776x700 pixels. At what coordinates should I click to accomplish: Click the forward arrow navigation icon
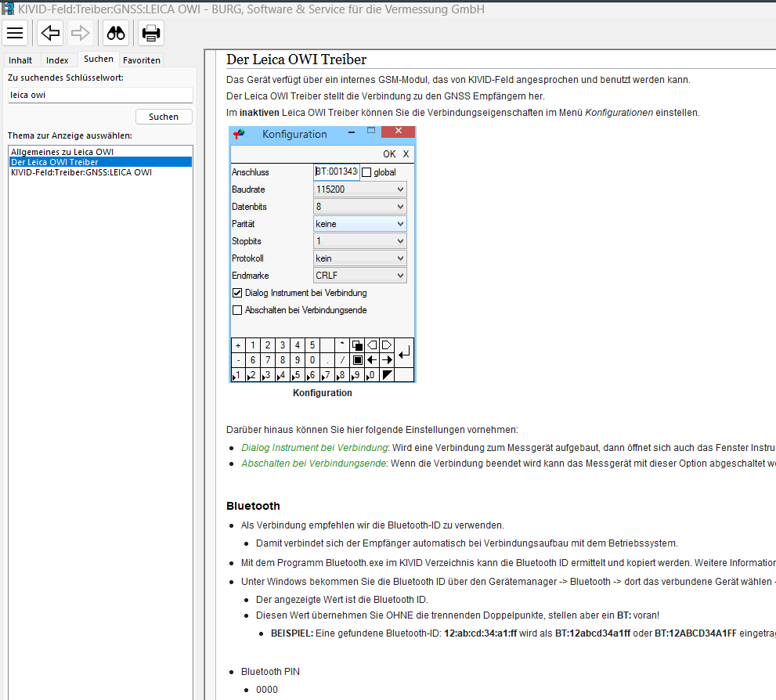[x=79, y=33]
